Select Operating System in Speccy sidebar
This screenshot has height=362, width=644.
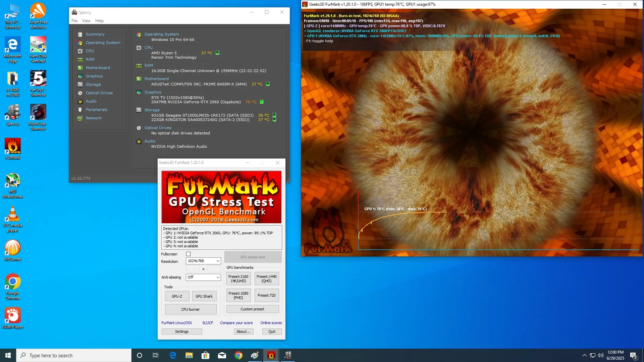click(x=103, y=43)
